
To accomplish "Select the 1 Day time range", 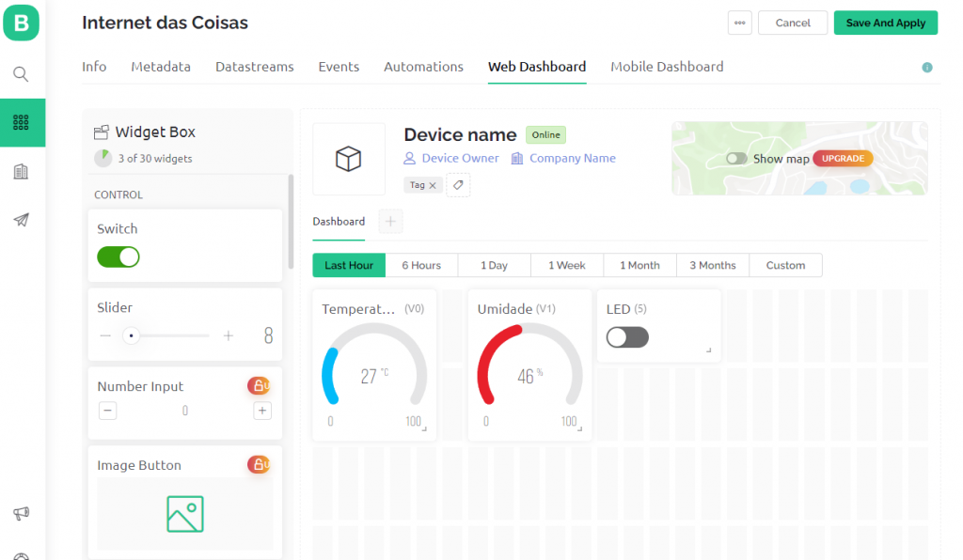I will (x=495, y=266).
